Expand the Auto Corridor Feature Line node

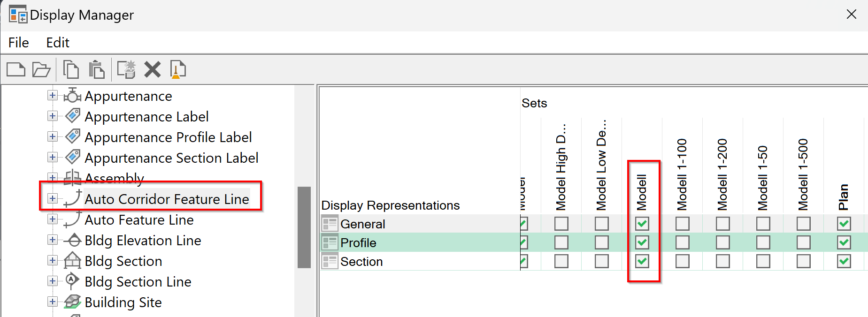53,198
